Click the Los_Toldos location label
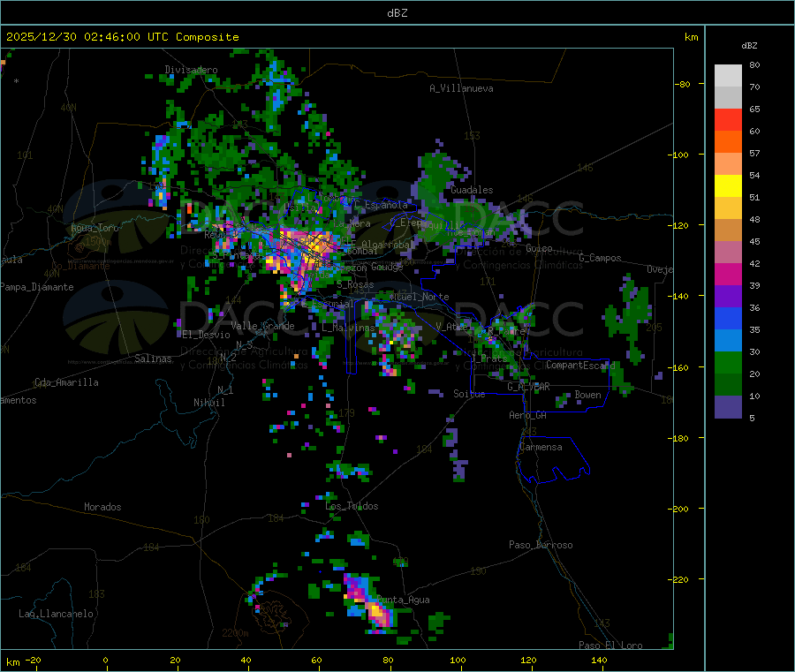Image resolution: width=795 pixels, height=672 pixels. point(352,506)
